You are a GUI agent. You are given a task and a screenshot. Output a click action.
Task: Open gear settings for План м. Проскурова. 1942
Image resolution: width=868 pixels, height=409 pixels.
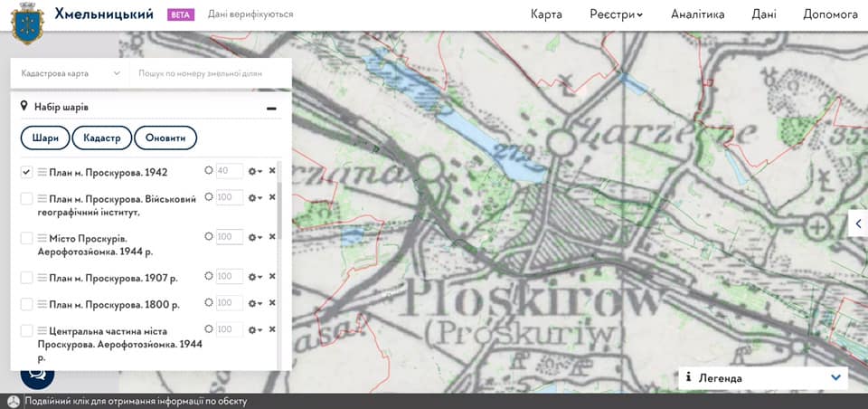coord(255,171)
